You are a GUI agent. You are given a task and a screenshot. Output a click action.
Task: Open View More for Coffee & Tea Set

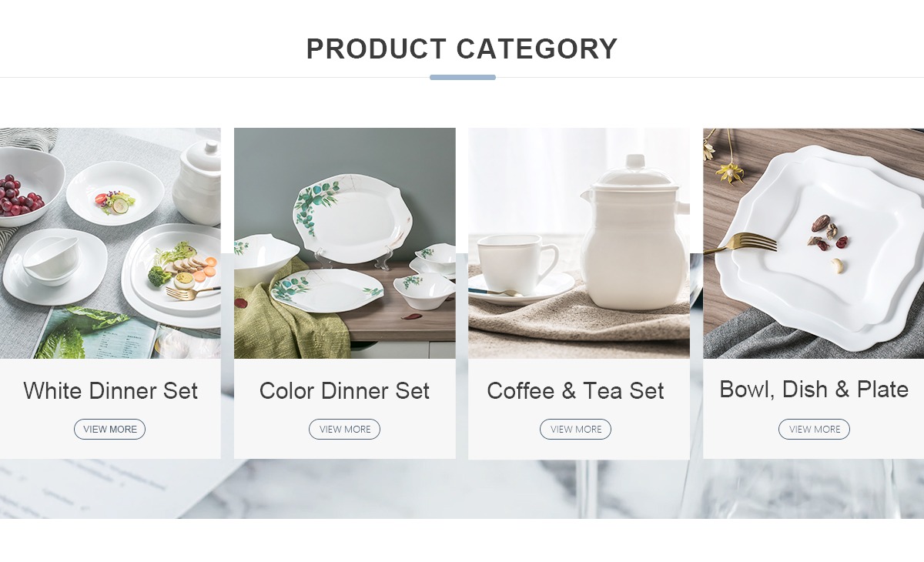575,430
